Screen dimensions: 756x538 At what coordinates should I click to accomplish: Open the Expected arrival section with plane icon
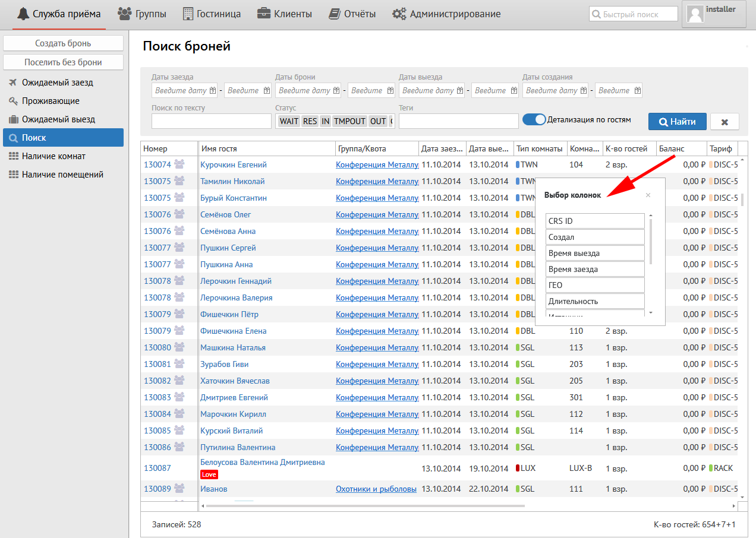(x=58, y=83)
